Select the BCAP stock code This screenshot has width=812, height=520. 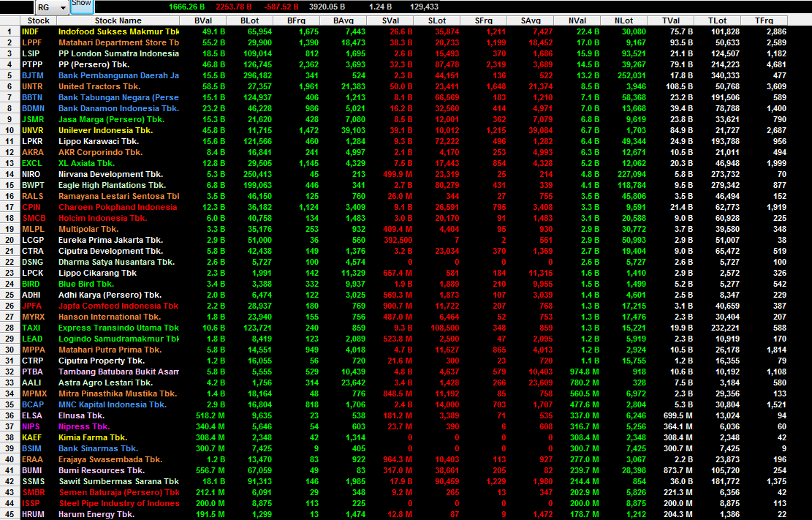coord(33,404)
